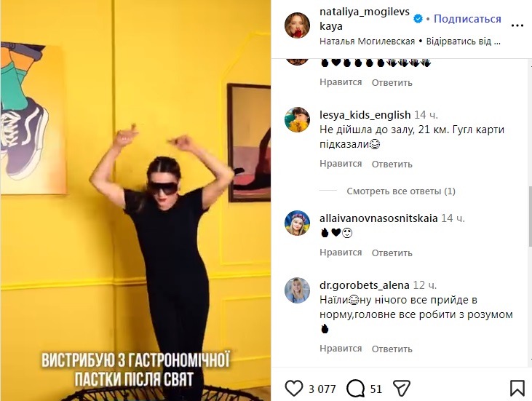The height and width of the screenshot is (401, 532).
Task: View the 3 077 likes count
Action: 322,389
